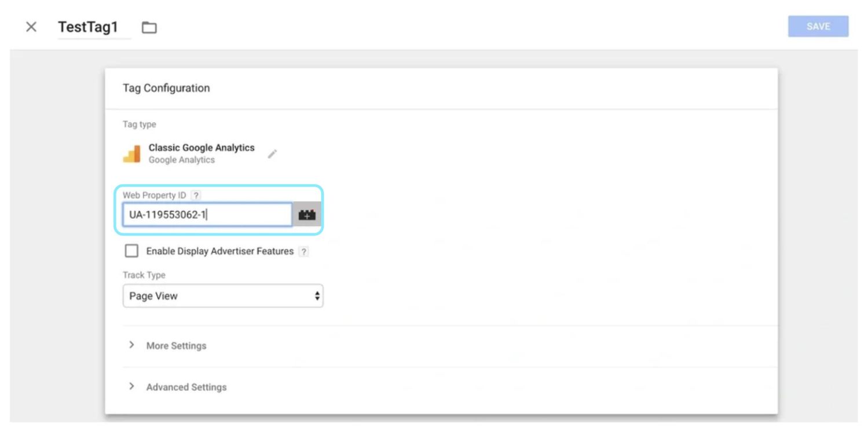The height and width of the screenshot is (428, 868).
Task: Open the variable picker brick icon
Action: [307, 214]
